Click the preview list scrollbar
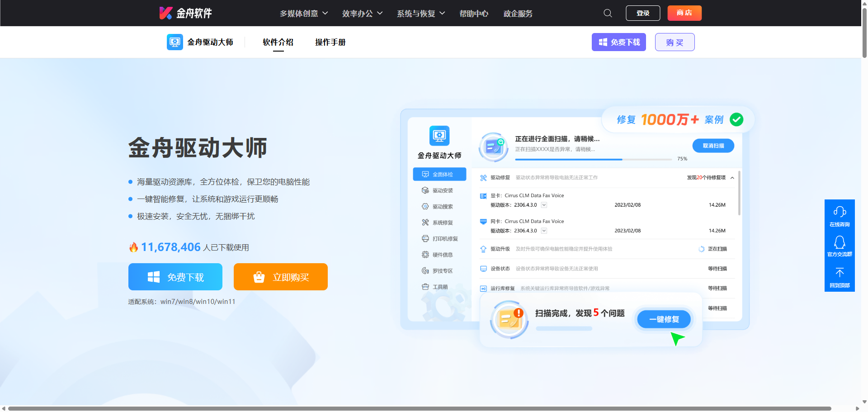 point(739,193)
